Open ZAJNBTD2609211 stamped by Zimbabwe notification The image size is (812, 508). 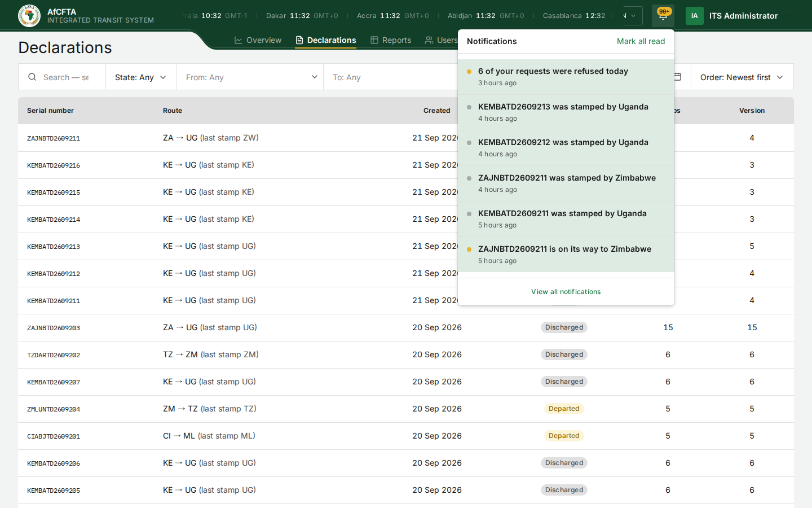566,183
